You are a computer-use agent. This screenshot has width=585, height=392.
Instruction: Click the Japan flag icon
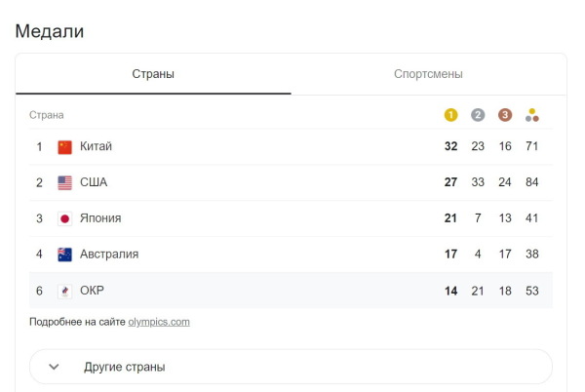pyautogui.click(x=64, y=218)
